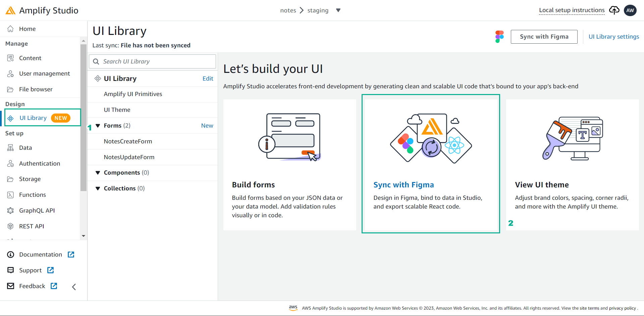Open the privacy policy link
Screen dimensions: 644x316
pyautogui.click(x=623, y=308)
